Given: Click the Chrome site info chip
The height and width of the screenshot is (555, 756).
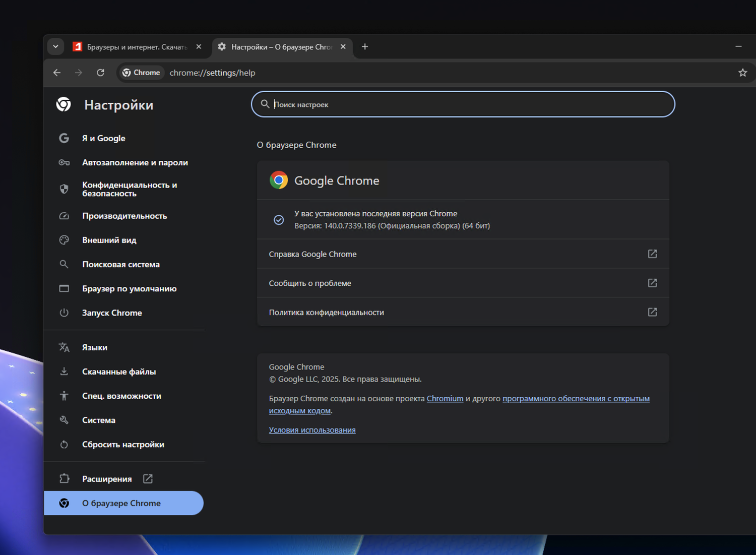Looking at the screenshot, I should (141, 73).
